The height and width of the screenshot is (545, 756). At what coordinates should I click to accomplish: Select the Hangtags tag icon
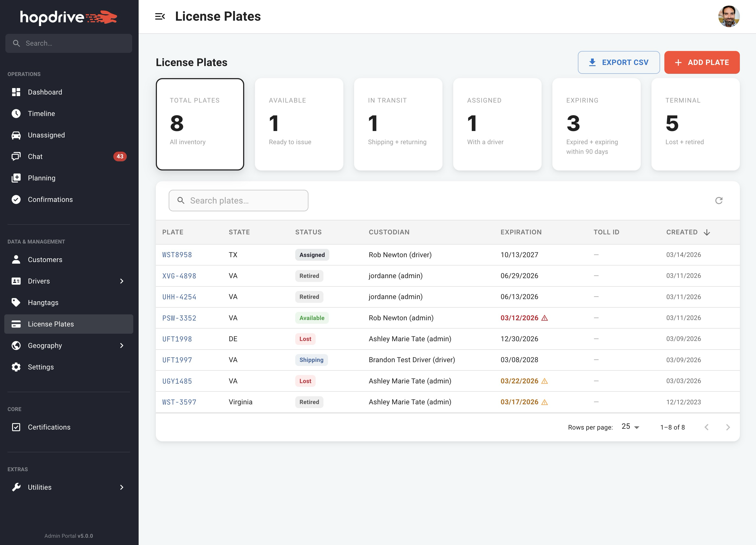[16, 302]
